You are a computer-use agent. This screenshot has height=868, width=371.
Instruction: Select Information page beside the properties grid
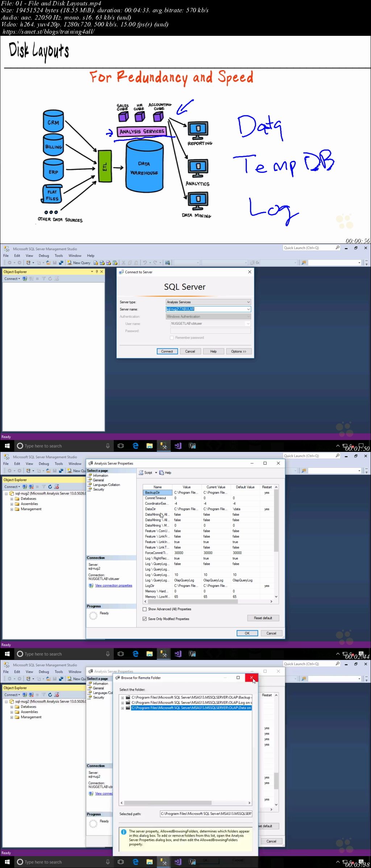[x=100, y=475]
